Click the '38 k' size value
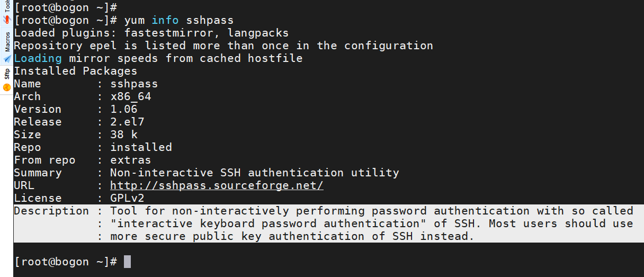 (x=124, y=135)
